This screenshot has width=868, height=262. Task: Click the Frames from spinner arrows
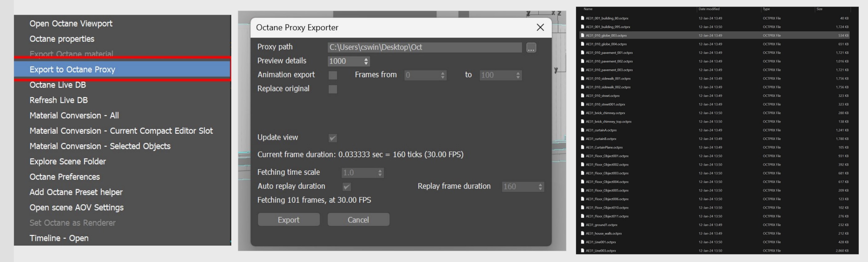(x=443, y=75)
